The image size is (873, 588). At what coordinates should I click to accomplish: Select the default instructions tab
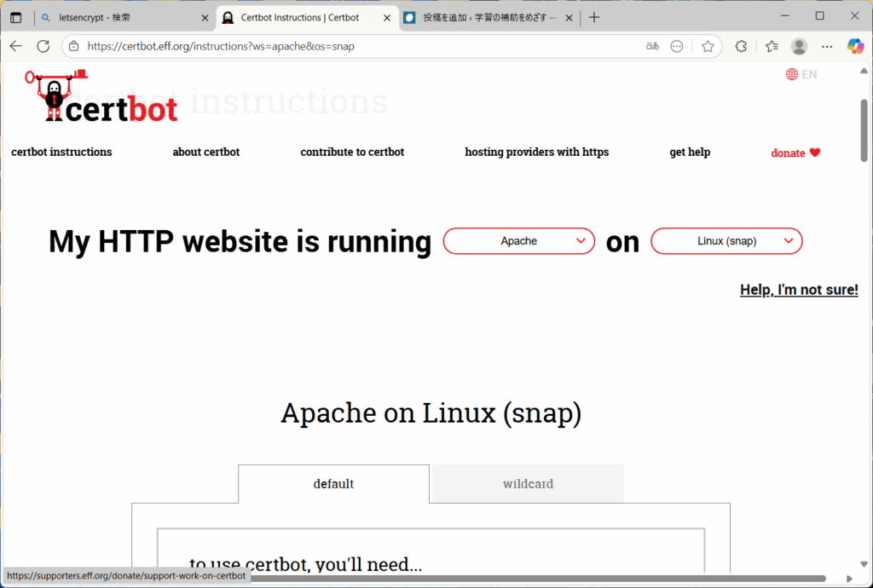tap(333, 483)
